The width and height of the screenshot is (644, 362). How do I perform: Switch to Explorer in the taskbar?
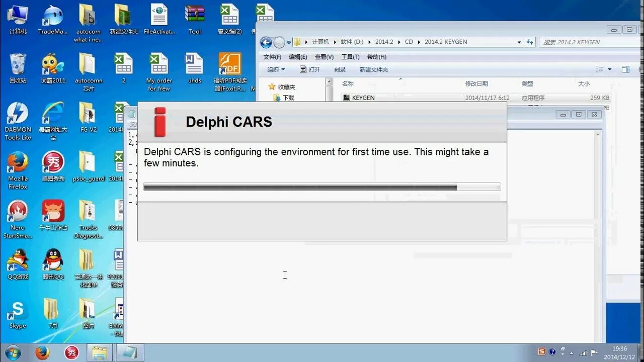(100, 353)
